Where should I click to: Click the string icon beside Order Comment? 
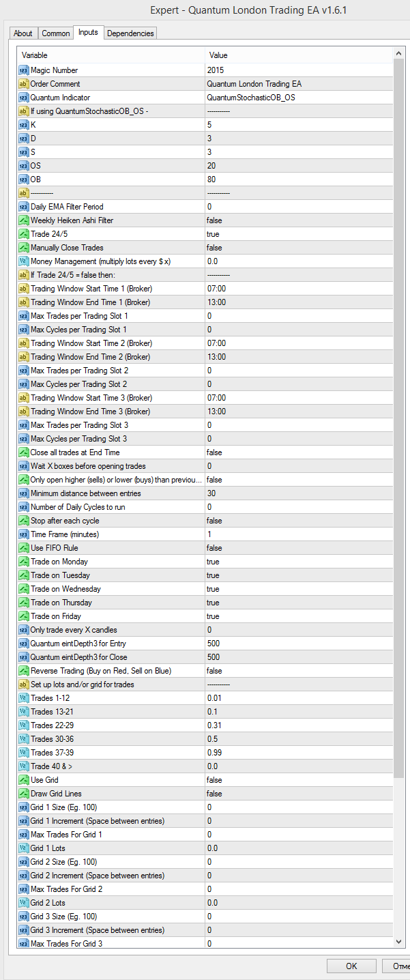click(x=23, y=84)
